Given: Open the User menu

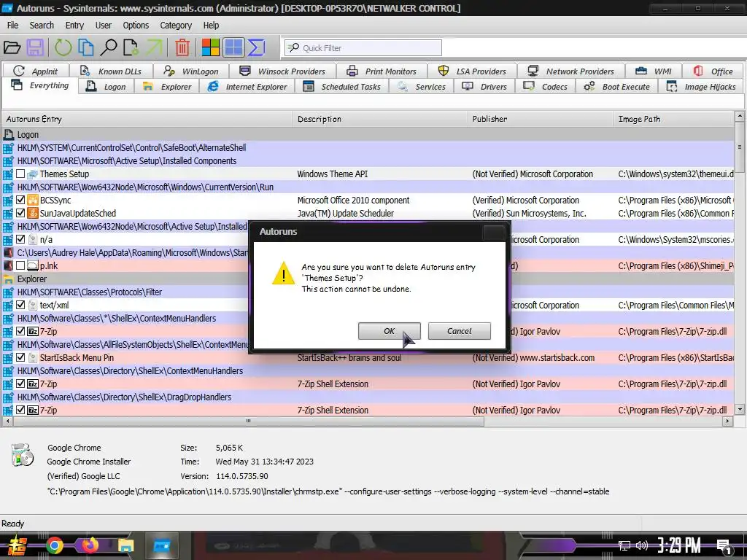Looking at the screenshot, I should pyautogui.click(x=104, y=26).
